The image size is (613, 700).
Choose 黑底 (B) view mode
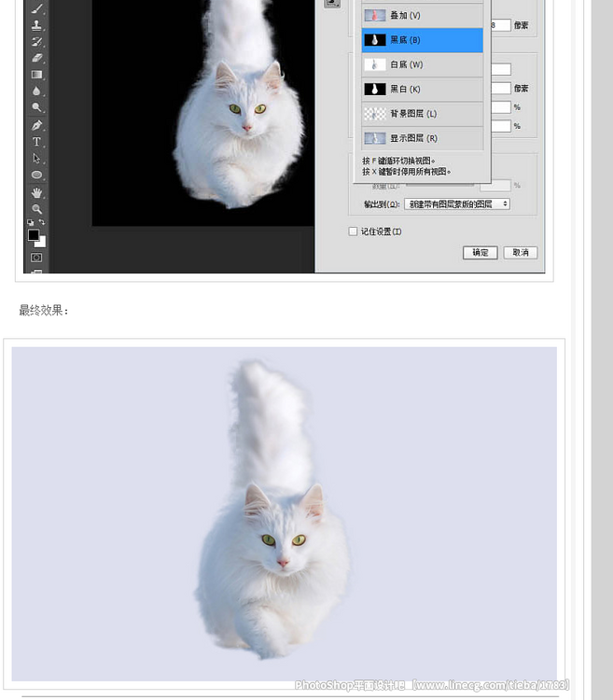click(423, 40)
